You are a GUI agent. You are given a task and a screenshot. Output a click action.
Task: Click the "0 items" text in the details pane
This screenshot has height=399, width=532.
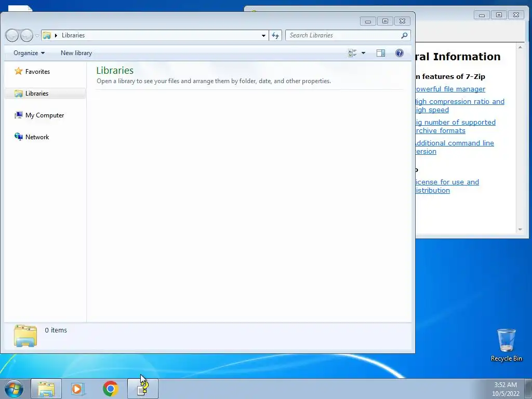(56, 330)
